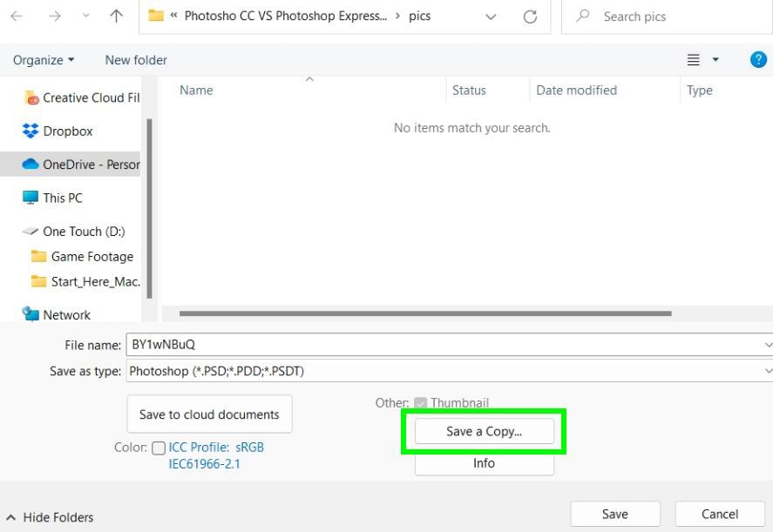
Task: Click the truncated Photoshop CC VS Photoshop Express folder path
Action: [286, 16]
